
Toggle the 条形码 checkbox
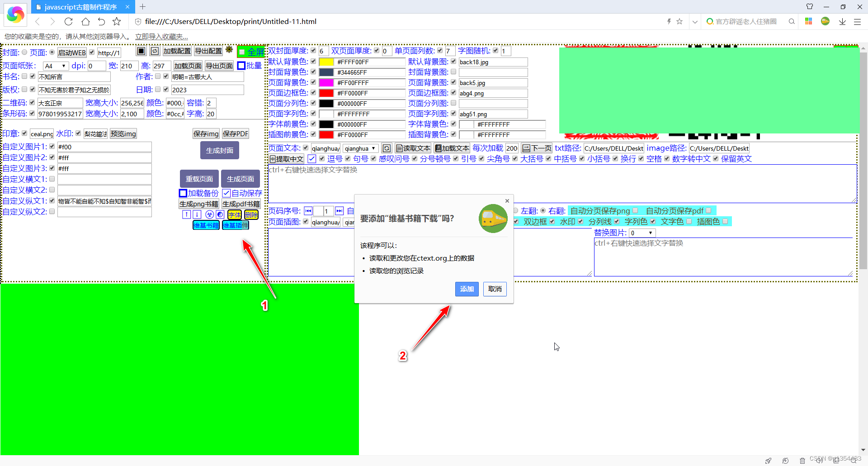pyautogui.click(x=32, y=113)
